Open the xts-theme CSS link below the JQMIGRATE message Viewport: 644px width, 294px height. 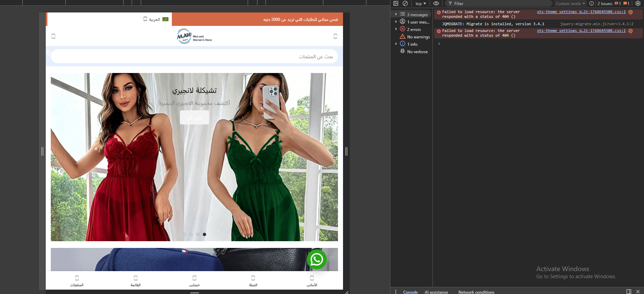581,31
